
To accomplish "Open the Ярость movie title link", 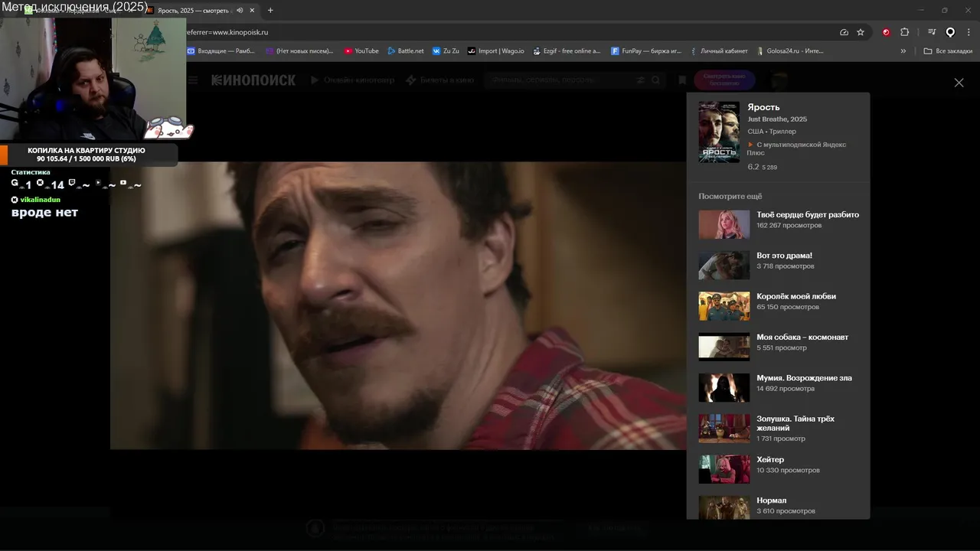I will pos(763,107).
